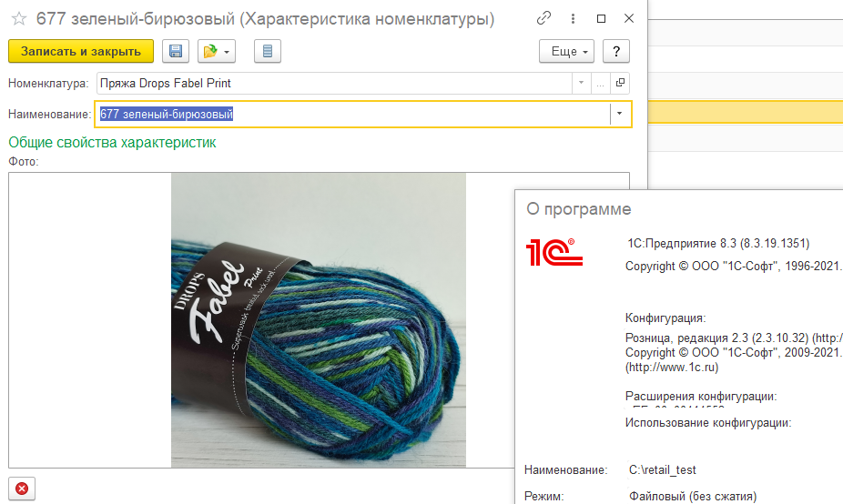Image resolution: width=843 pixels, height=504 pixels.
Task: Delete the photo with red cross button
Action: [22, 489]
